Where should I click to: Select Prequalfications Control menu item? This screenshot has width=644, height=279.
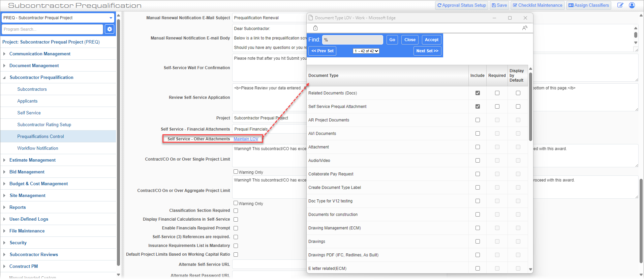click(x=40, y=137)
